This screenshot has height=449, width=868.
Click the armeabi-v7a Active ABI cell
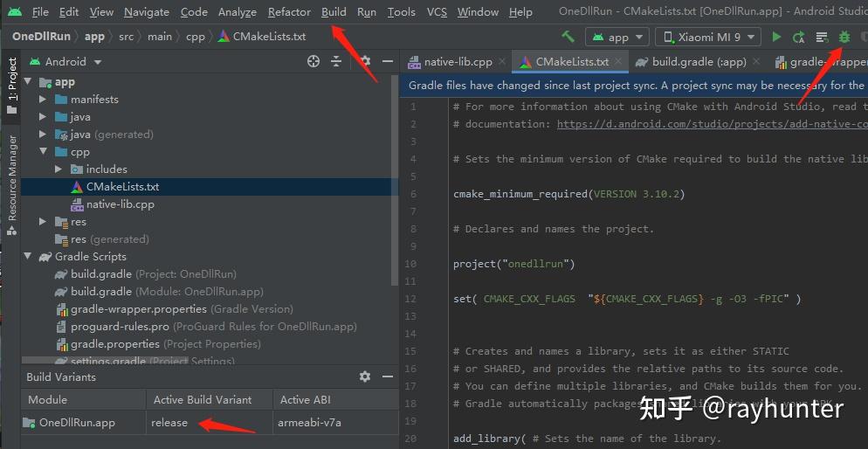tap(335, 423)
